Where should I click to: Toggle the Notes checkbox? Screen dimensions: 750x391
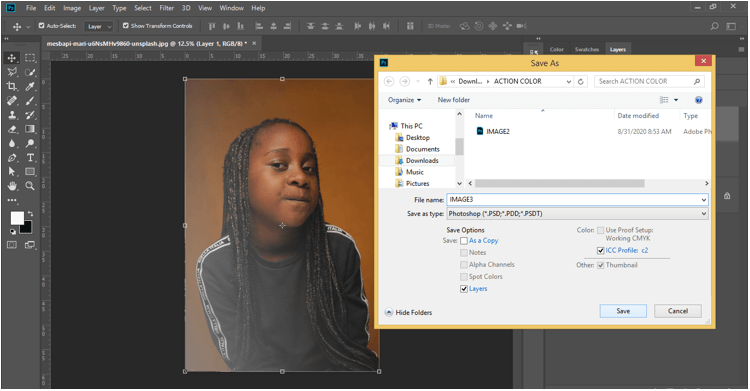point(463,253)
